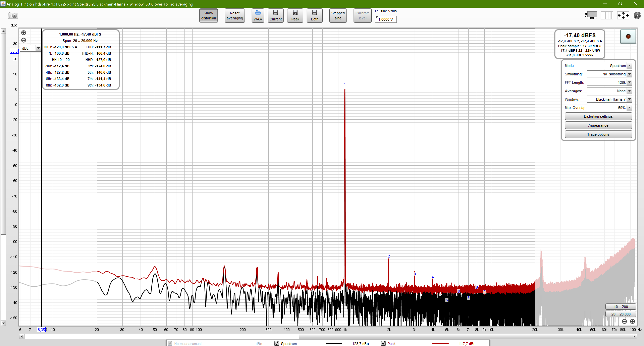The image size is (644, 346).
Task: Open Distortion settings
Action: tap(598, 116)
